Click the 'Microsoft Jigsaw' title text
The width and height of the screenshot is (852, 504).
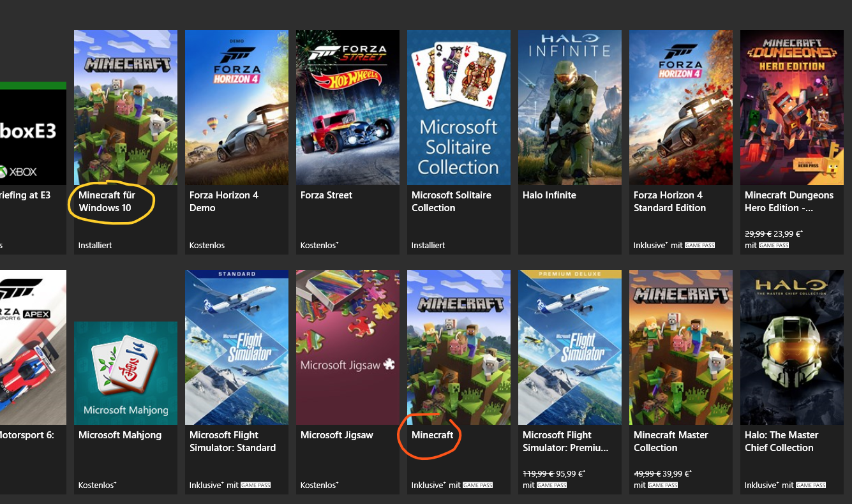point(337,435)
